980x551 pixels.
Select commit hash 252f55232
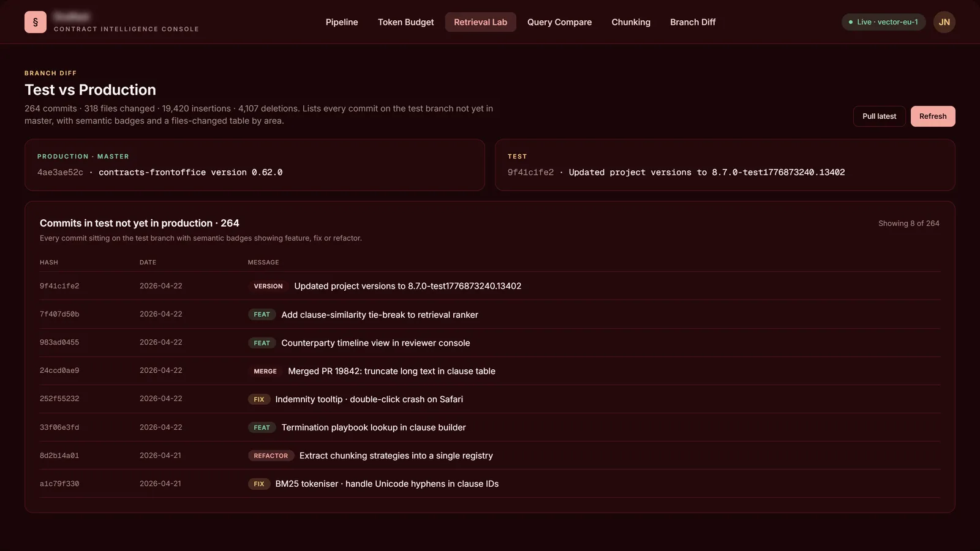(59, 399)
